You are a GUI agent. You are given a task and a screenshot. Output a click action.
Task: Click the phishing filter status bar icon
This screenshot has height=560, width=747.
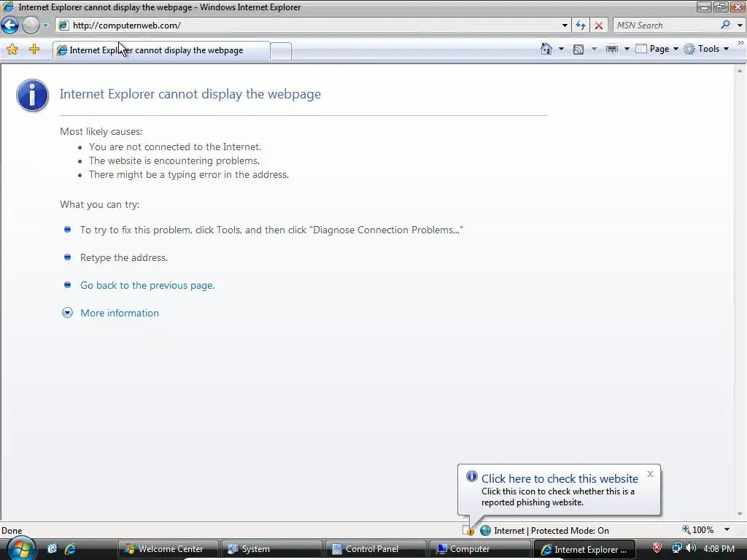[468, 530]
